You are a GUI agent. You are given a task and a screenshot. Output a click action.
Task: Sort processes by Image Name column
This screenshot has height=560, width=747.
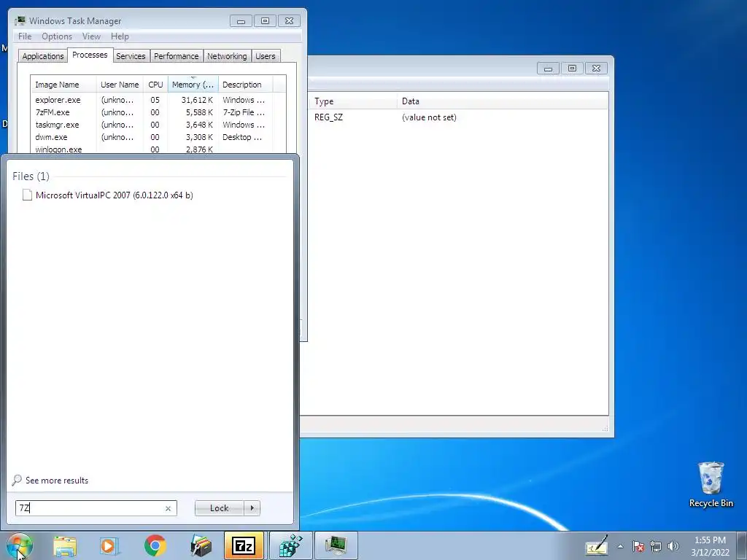[x=63, y=85]
